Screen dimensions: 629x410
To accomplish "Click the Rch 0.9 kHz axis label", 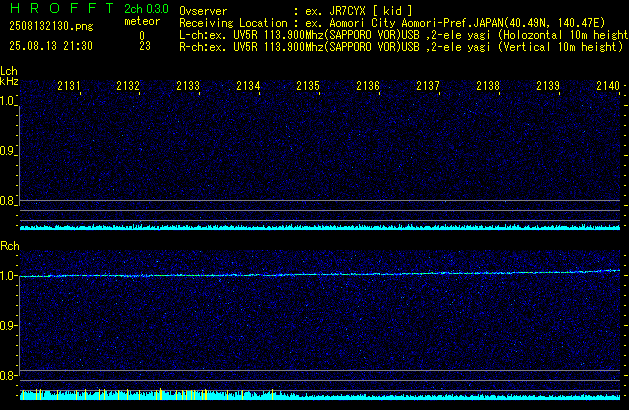I will (x=8, y=325).
